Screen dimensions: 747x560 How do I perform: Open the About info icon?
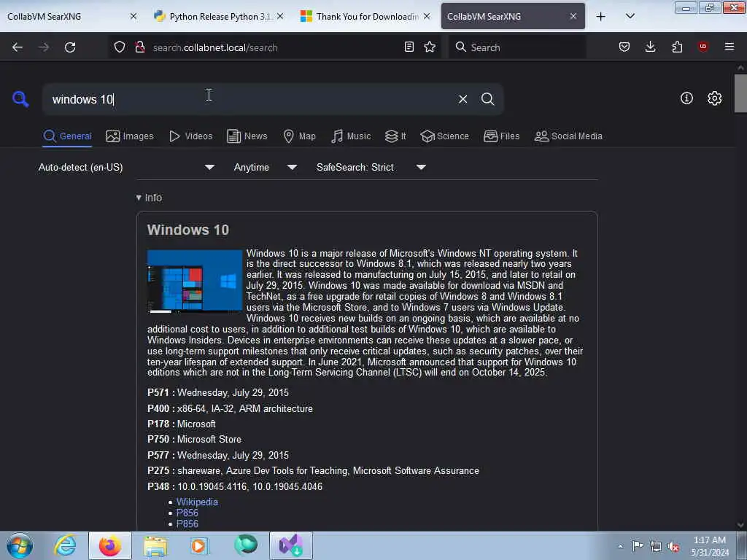(x=686, y=98)
